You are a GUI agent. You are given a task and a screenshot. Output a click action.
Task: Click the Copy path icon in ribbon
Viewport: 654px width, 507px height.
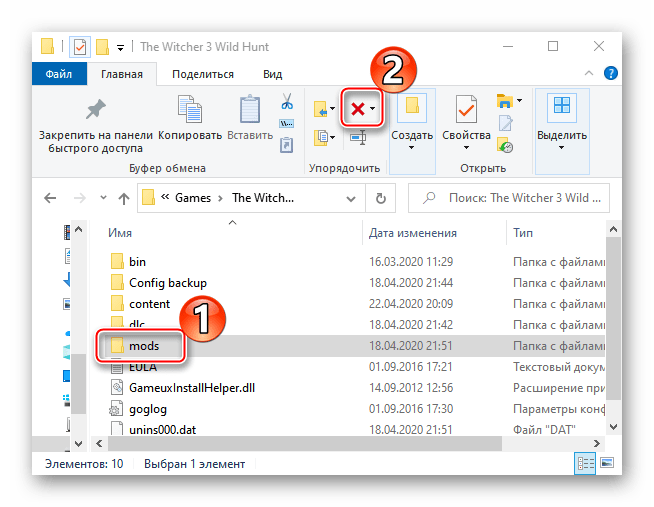287,123
